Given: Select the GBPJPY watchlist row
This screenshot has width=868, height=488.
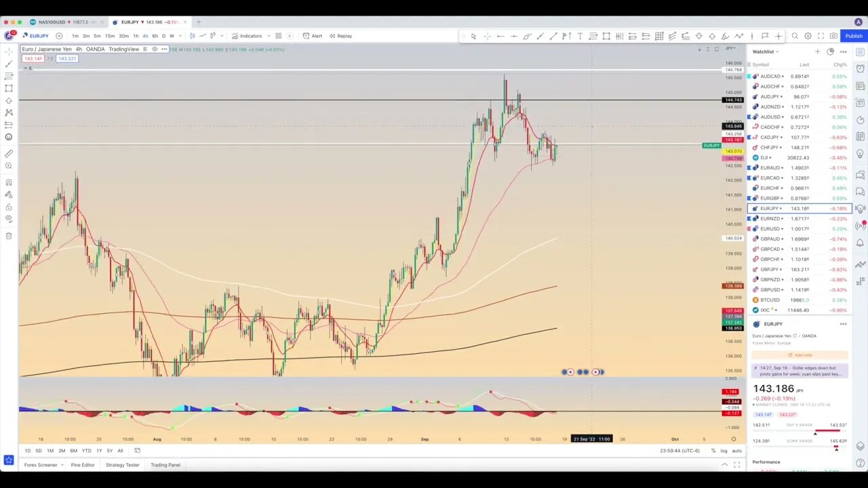Looking at the screenshot, I should tap(800, 270).
